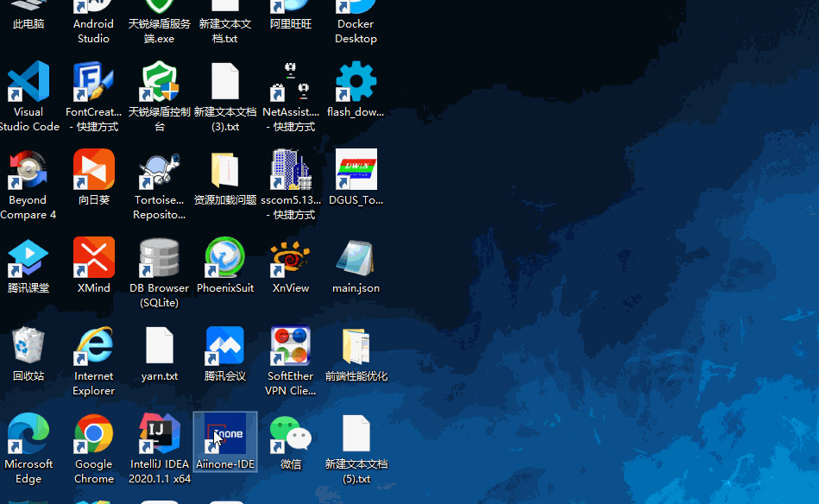819x504 pixels.
Task: Select 新建文本文档.txt file
Action: point(225,22)
